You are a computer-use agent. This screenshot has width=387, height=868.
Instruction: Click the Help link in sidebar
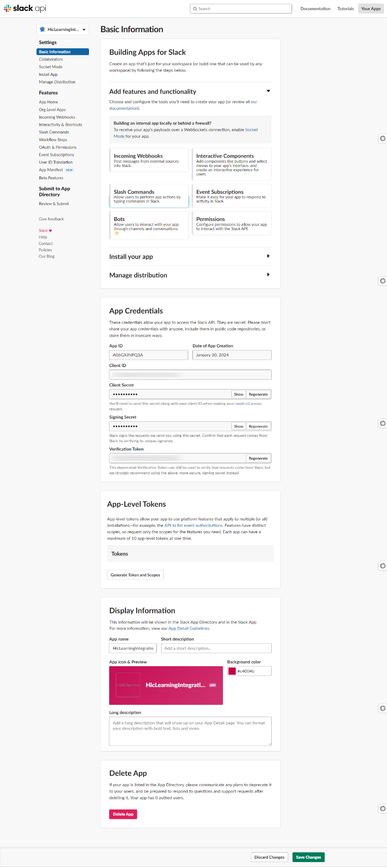click(x=43, y=237)
